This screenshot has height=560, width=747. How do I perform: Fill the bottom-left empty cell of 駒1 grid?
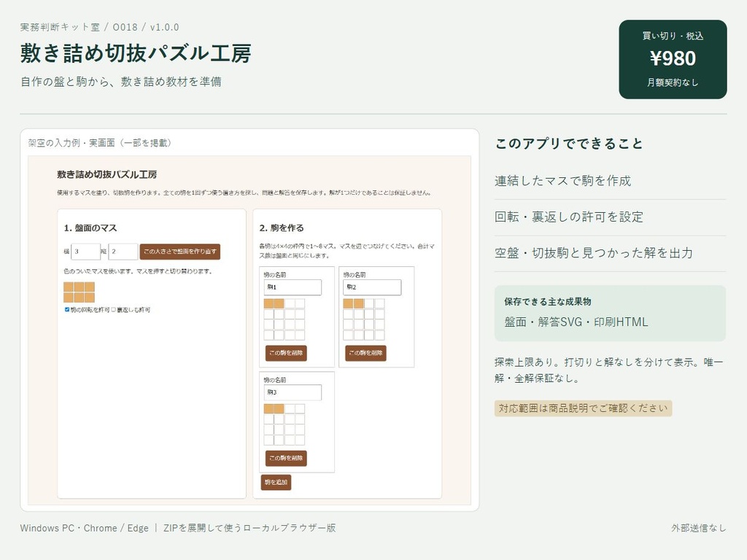[268, 335]
